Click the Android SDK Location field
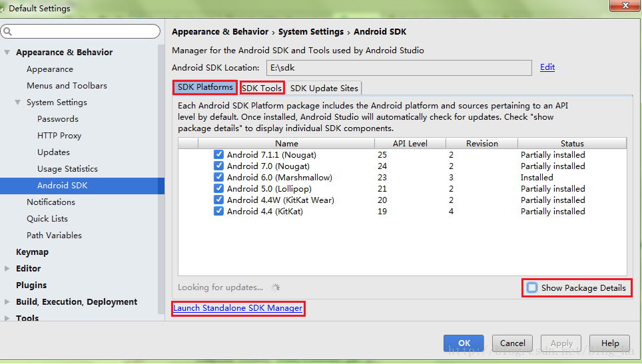 tap(399, 68)
